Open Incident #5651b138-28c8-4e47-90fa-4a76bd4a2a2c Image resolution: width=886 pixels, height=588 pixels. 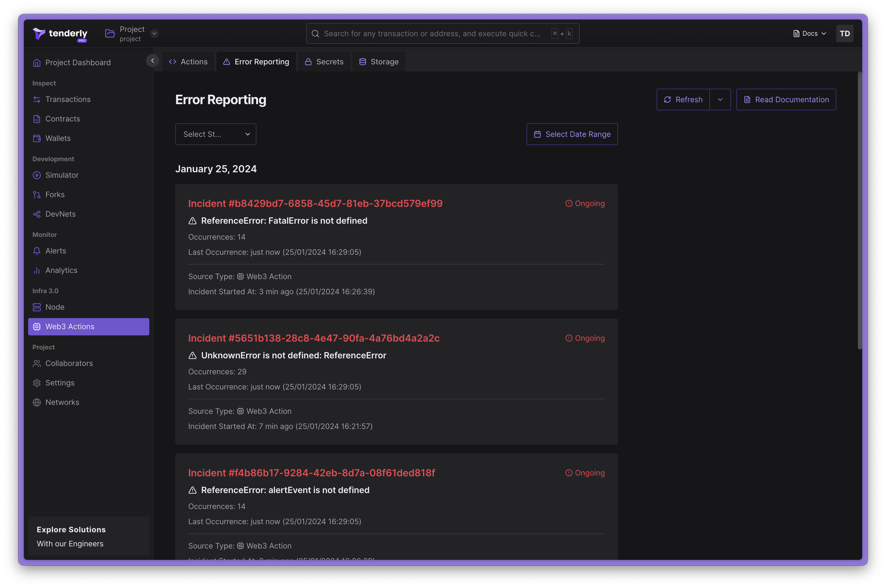314,338
